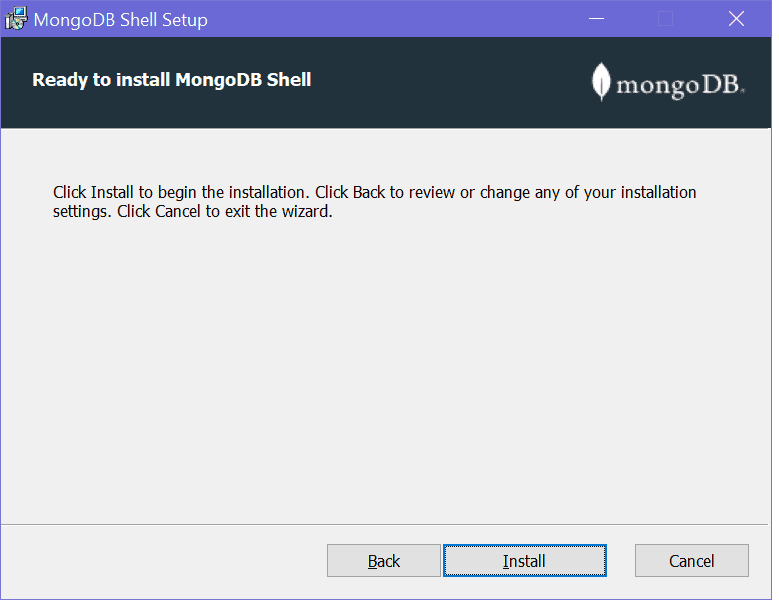779x600 pixels.
Task: Click the registered trademark mark after mongoDB
Action: 742,92
